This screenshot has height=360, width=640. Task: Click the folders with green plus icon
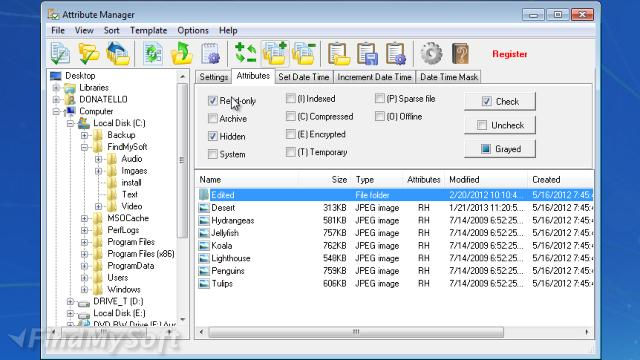[275, 53]
